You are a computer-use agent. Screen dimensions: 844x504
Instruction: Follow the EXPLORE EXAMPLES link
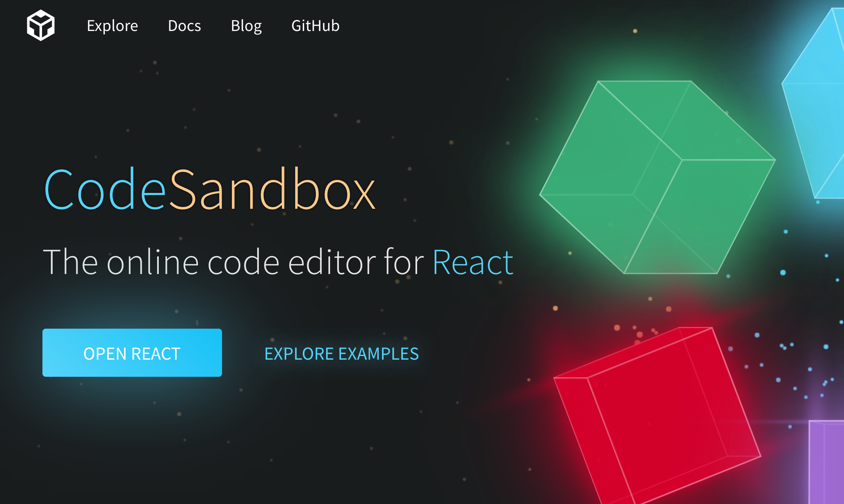[342, 354]
